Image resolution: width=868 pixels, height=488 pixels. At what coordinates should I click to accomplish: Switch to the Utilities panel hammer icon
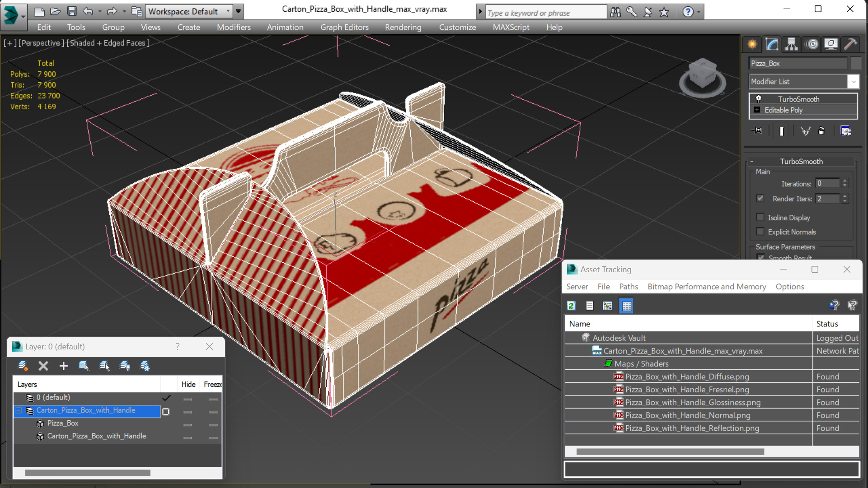[850, 44]
